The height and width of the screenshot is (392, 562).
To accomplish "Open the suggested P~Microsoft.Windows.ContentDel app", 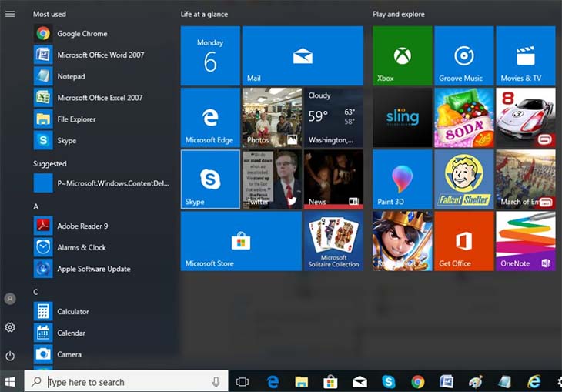I will 104,183.
